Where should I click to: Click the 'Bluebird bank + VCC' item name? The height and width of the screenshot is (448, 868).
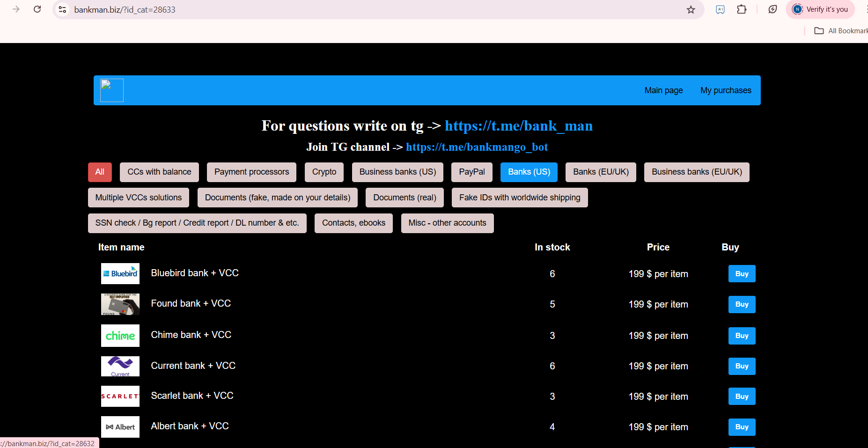pos(195,273)
